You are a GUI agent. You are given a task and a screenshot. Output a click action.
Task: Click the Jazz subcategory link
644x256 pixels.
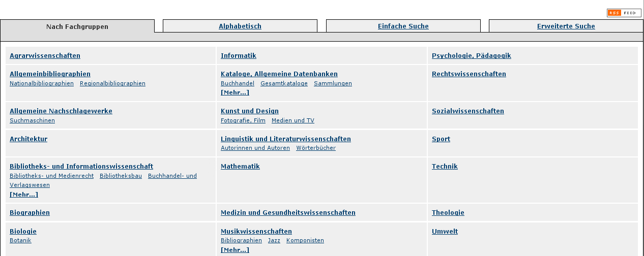(274, 240)
